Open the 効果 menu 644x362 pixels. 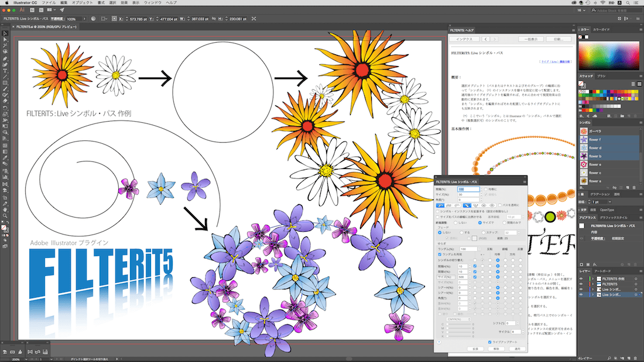(x=124, y=2)
